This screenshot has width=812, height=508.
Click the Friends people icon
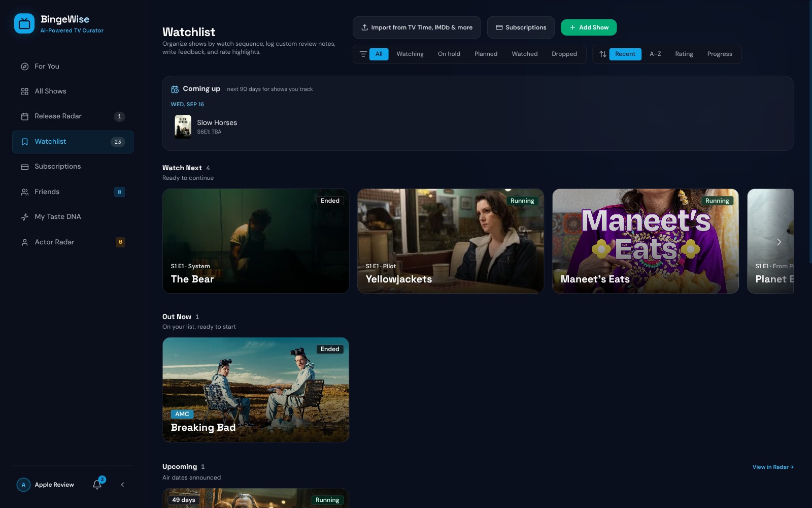[x=24, y=192]
